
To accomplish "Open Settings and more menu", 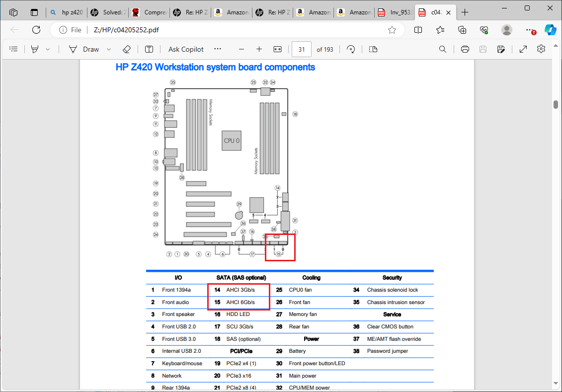I will 530,30.
